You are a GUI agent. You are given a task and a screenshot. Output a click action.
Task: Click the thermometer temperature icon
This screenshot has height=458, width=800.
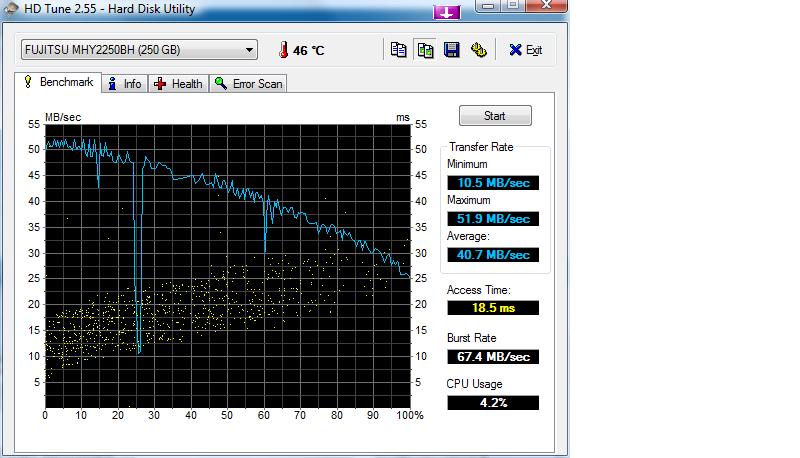[283, 50]
